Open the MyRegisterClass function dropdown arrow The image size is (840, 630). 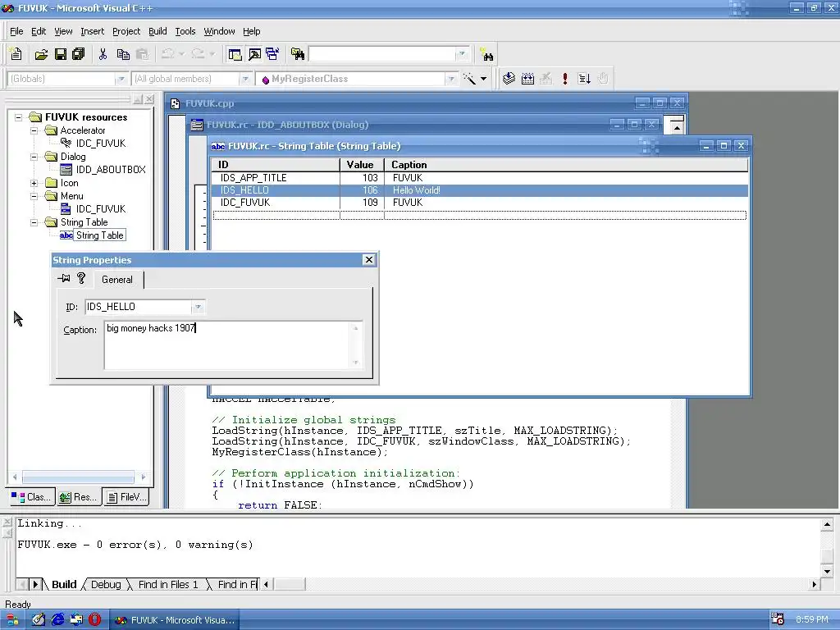(x=451, y=79)
